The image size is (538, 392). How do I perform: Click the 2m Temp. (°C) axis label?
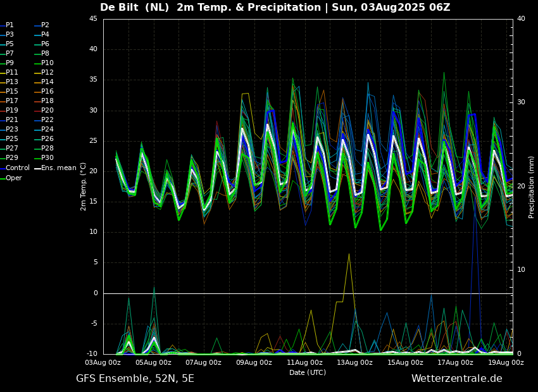click(x=84, y=186)
